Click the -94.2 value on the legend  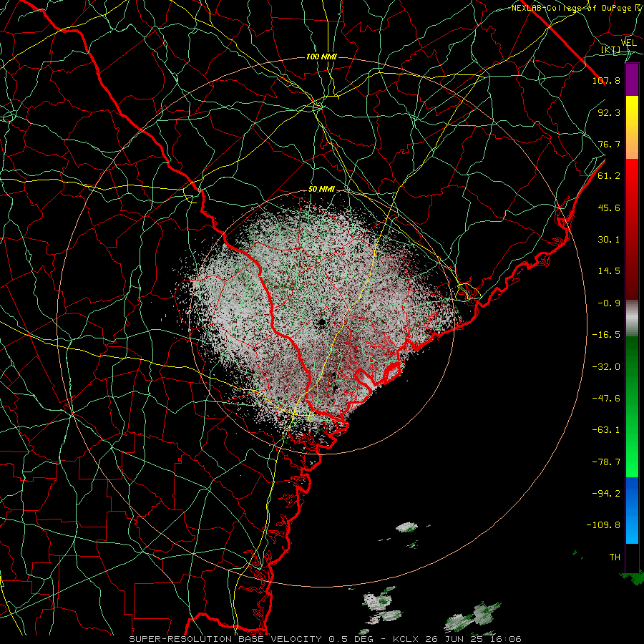(606, 494)
